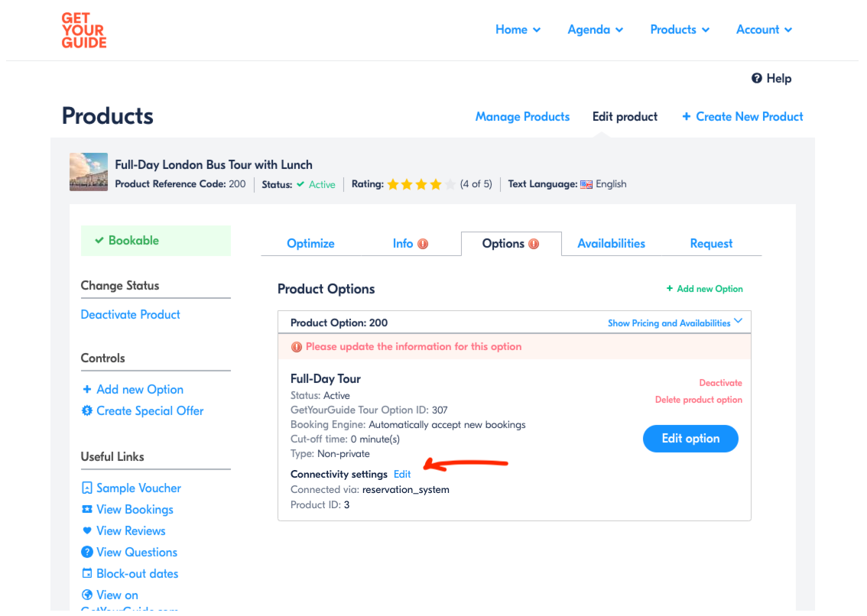Open the Home dropdown menu
867x616 pixels.
(x=518, y=30)
